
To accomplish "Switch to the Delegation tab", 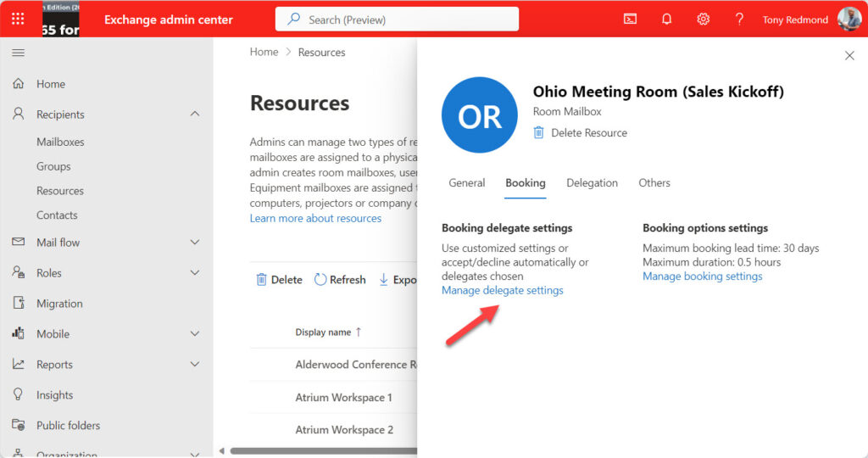I will (x=592, y=182).
